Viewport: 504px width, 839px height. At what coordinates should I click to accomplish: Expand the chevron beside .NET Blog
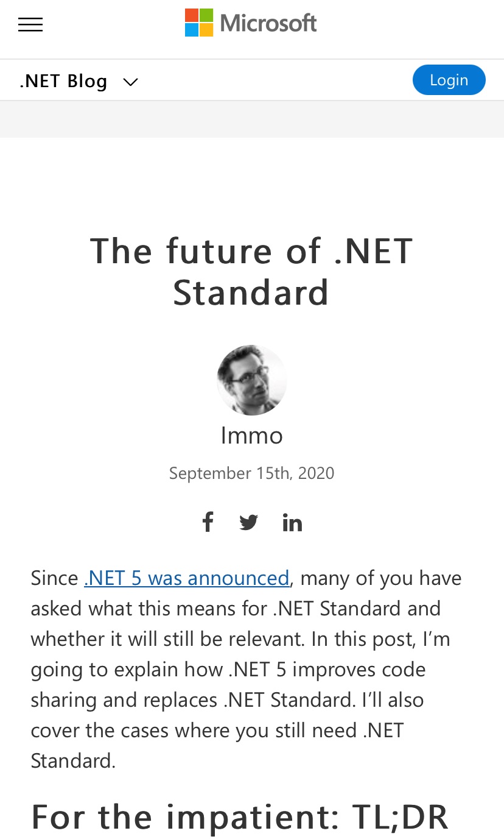(130, 82)
